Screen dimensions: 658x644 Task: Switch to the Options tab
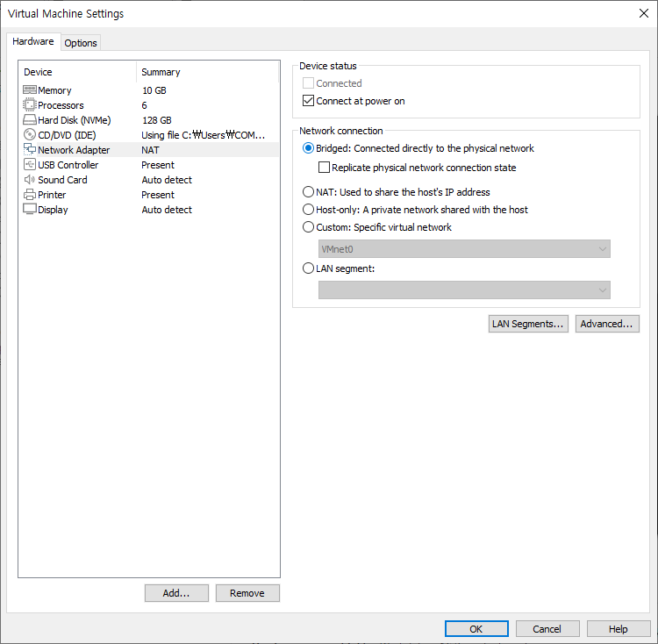pyautogui.click(x=81, y=43)
